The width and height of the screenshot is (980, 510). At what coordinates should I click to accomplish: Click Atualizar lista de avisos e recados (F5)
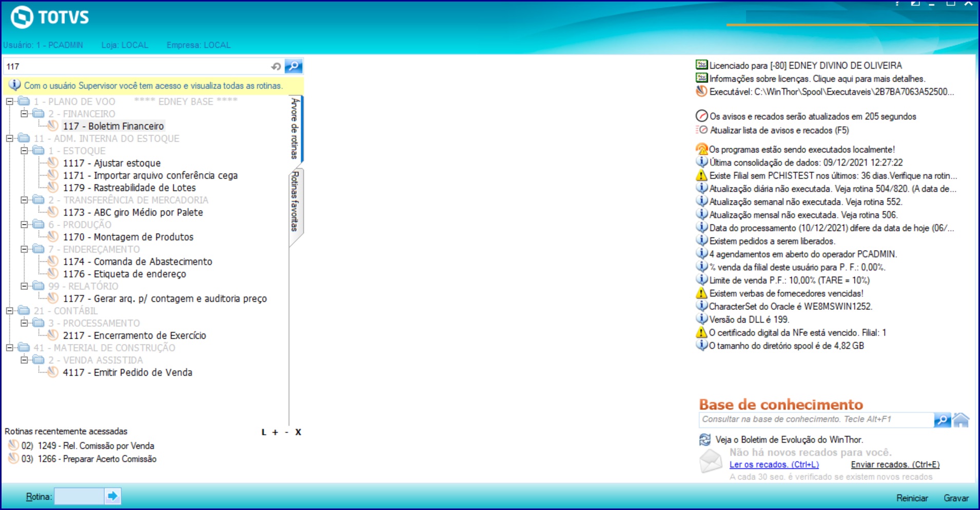click(x=779, y=130)
